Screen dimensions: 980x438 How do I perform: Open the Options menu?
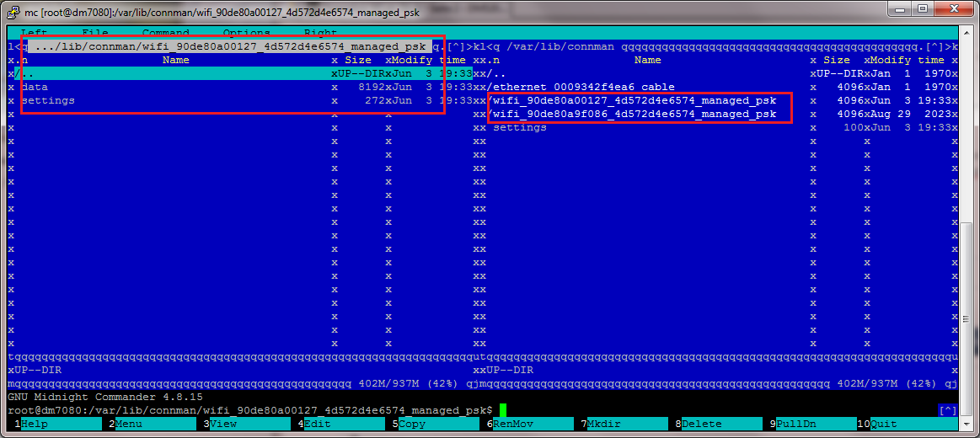pyautogui.click(x=246, y=34)
